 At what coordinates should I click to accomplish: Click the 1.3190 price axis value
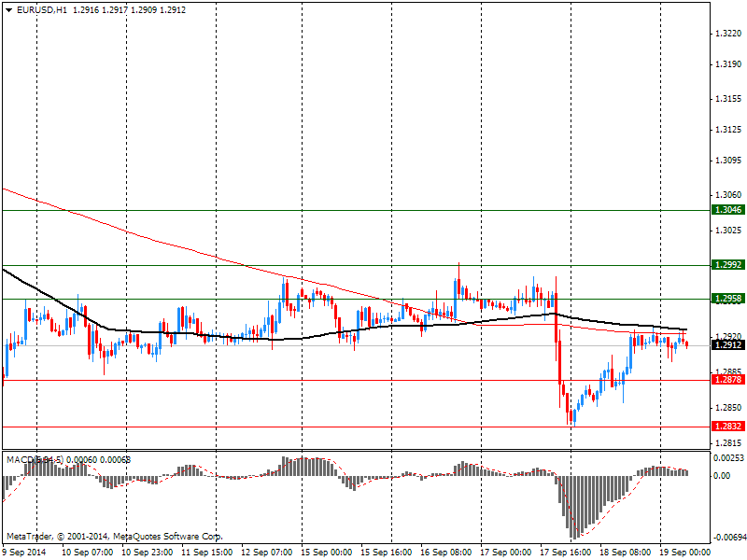click(x=728, y=64)
